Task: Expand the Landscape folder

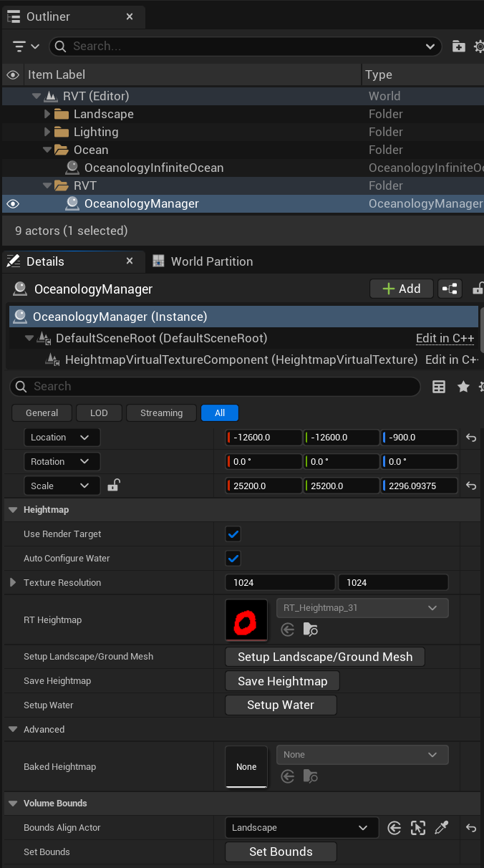Action: tap(47, 114)
